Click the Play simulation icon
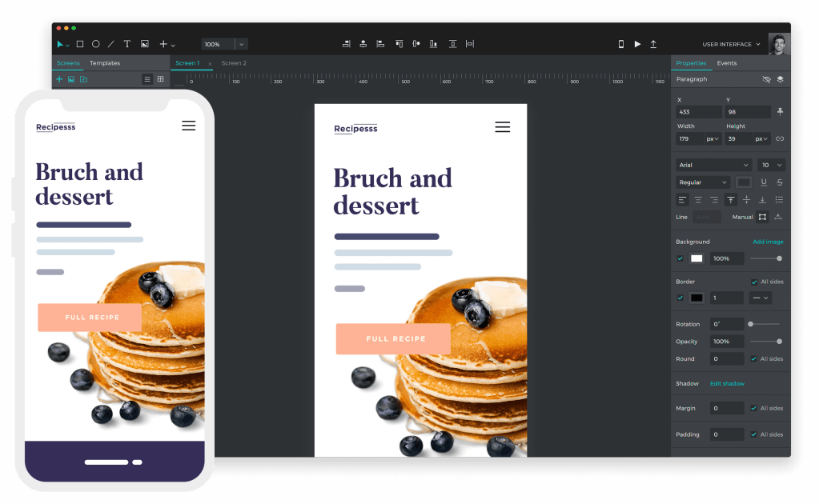Screen dimensions: 819x504 pos(637,44)
